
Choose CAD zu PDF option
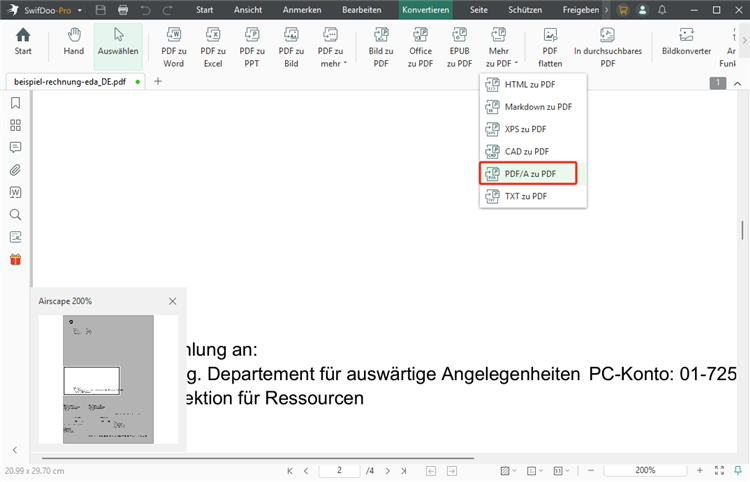pyautogui.click(x=533, y=152)
